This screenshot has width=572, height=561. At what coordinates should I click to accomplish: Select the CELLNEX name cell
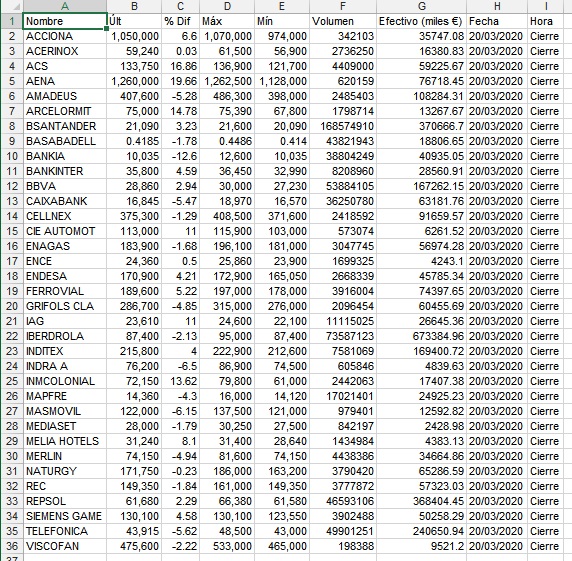65,216
